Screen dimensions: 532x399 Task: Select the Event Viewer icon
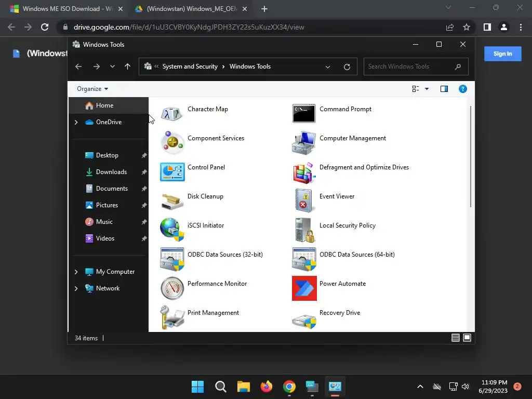(303, 201)
